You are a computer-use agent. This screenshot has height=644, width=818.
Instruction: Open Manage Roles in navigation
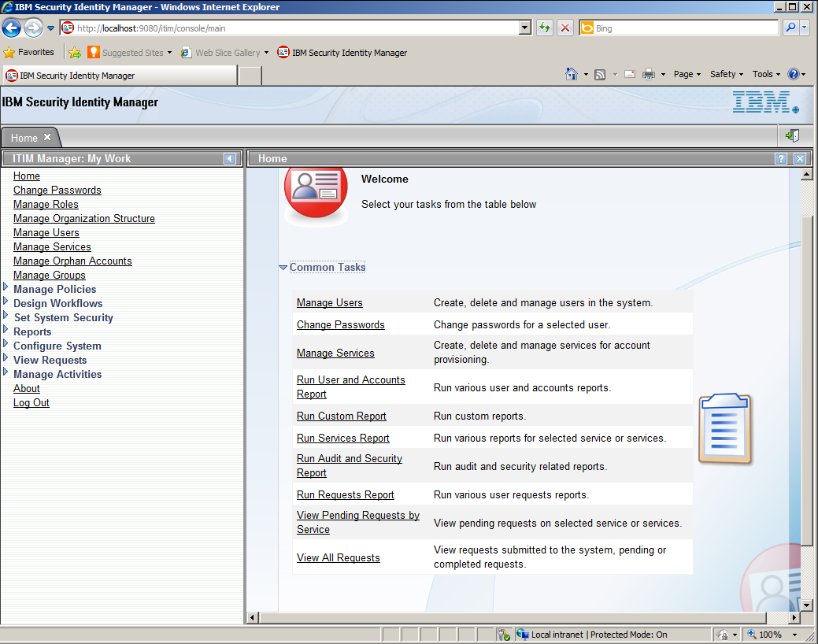[x=46, y=204]
